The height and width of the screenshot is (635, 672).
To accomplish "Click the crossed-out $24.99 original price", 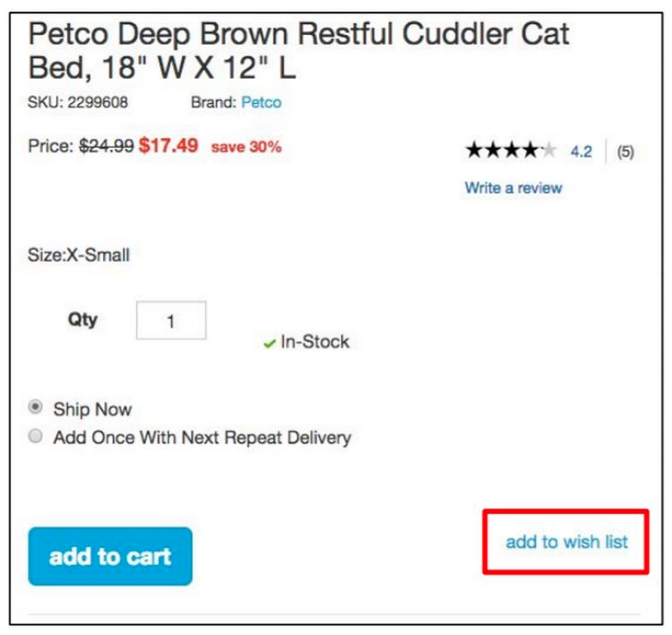I will click(106, 146).
